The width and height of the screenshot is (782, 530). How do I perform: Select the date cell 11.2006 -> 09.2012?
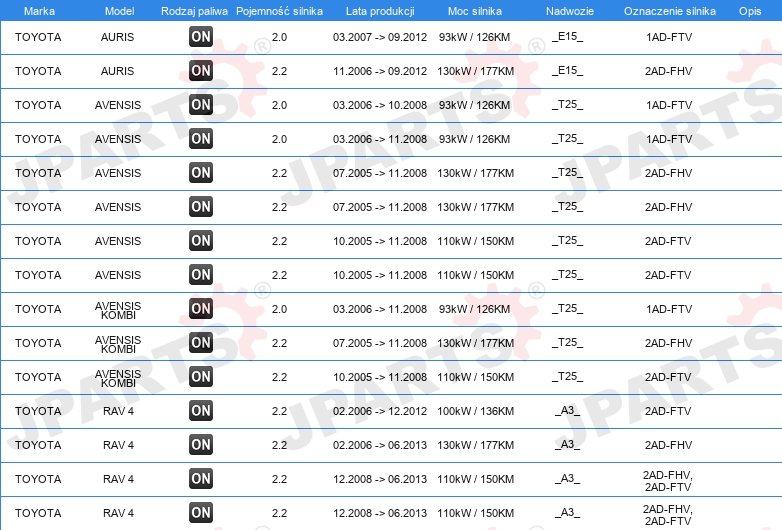pyautogui.click(x=380, y=71)
